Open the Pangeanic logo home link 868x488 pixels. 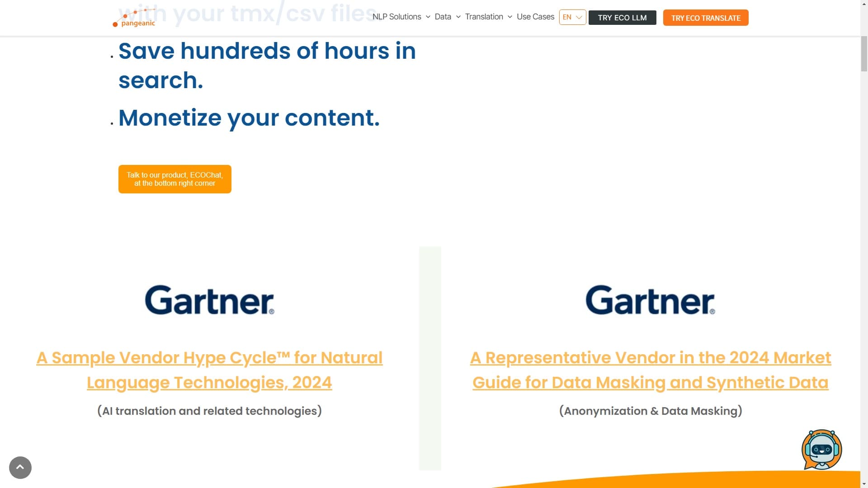click(x=134, y=18)
